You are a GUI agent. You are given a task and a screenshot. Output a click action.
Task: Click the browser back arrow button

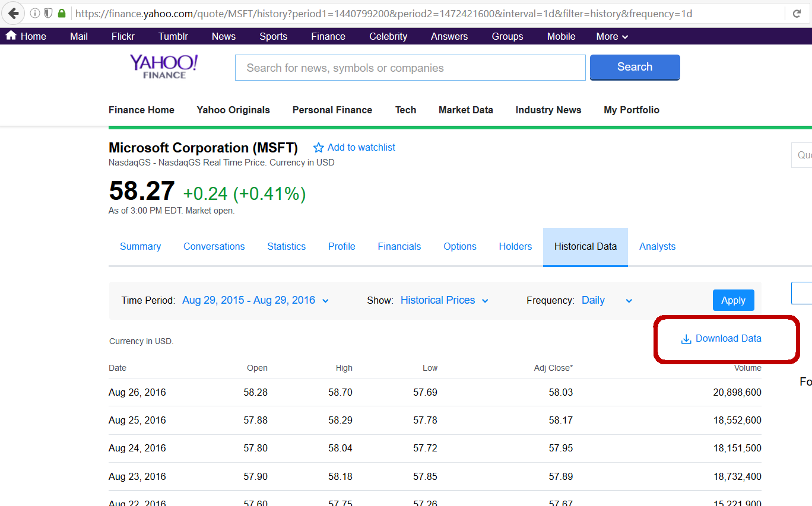point(13,13)
